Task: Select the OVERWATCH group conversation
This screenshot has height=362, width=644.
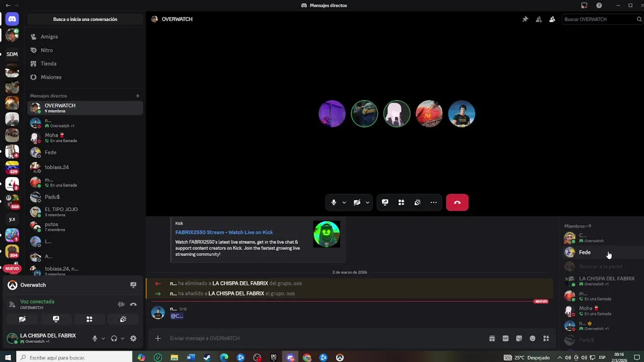Action: click(85, 108)
